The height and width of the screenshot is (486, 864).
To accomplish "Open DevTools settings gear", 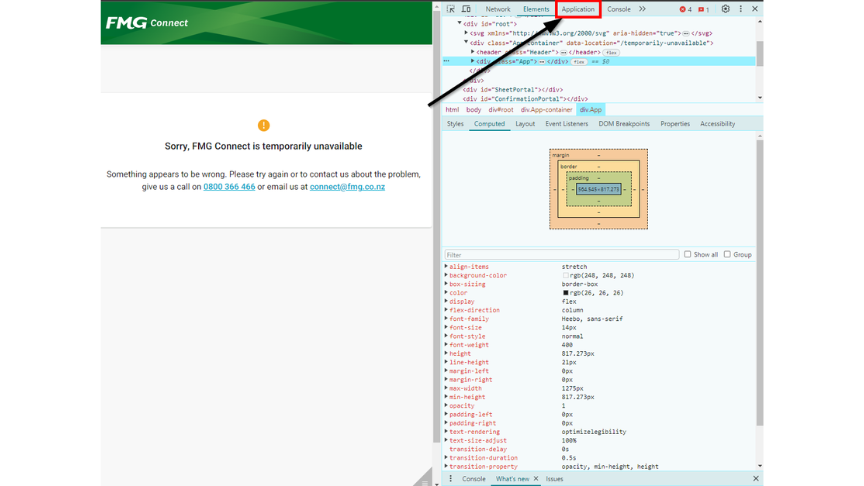I will click(x=725, y=9).
